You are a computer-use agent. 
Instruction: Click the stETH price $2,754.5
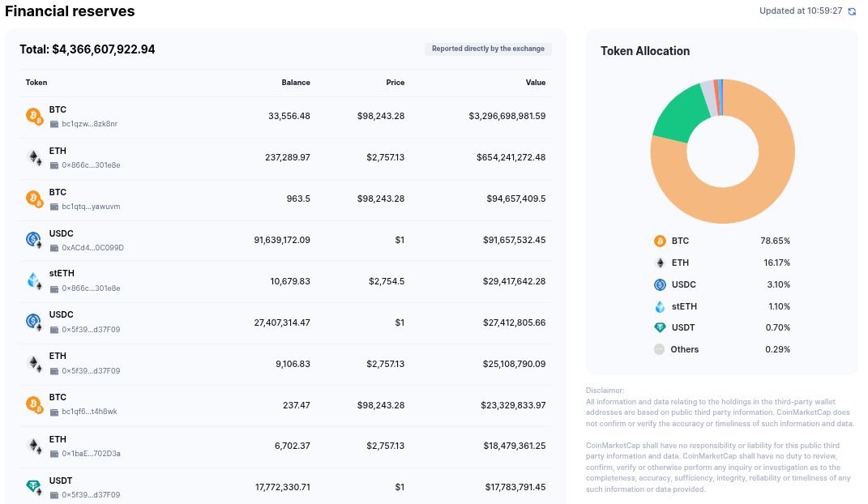coord(387,281)
